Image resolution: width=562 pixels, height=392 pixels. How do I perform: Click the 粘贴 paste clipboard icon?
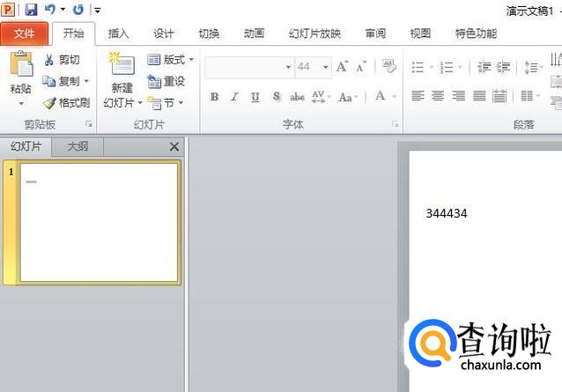click(21, 64)
